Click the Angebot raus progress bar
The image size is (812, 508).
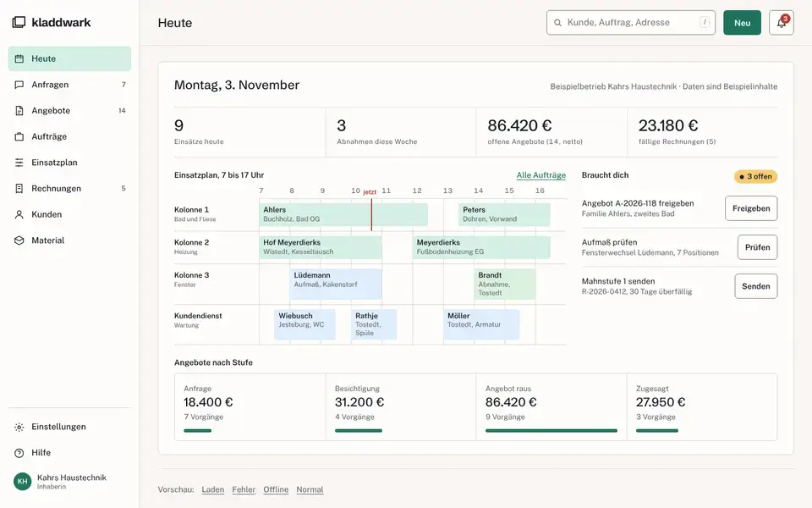(x=551, y=430)
